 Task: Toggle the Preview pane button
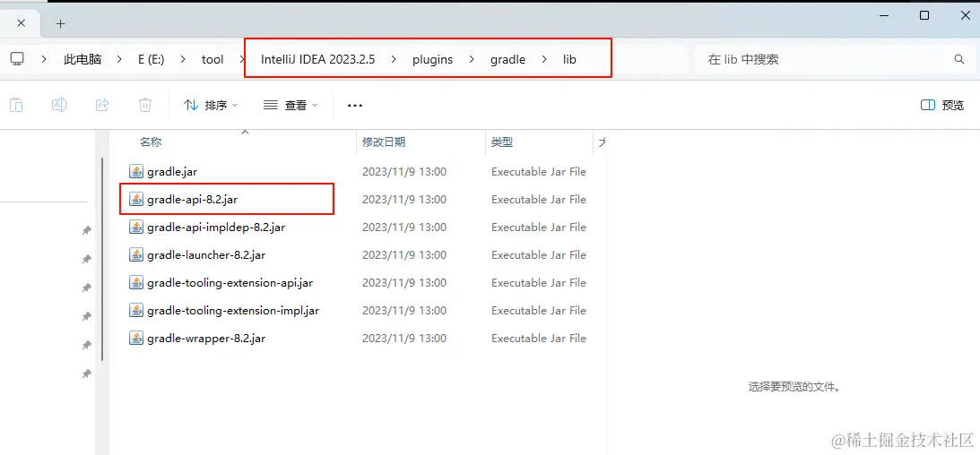(x=942, y=106)
